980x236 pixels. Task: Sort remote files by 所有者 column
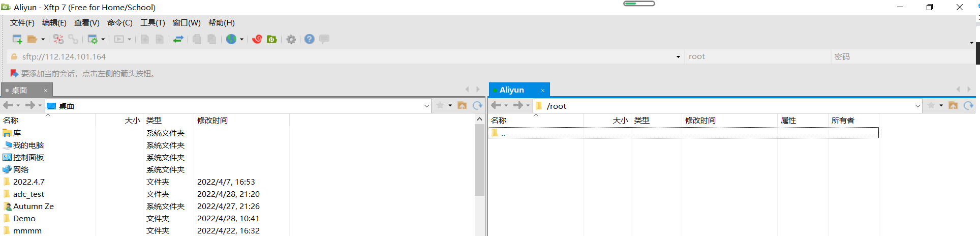(853, 120)
